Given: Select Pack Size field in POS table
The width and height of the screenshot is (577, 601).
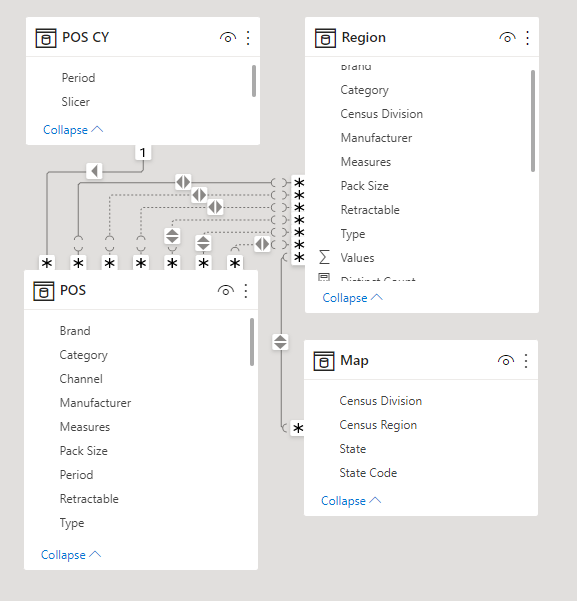Looking at the screenshot, I should 83,451.
